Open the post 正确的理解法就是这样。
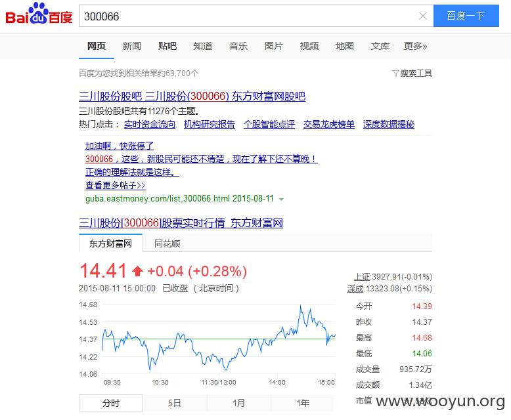The width and height of the screenshot is (511, 420). point(132,172)
